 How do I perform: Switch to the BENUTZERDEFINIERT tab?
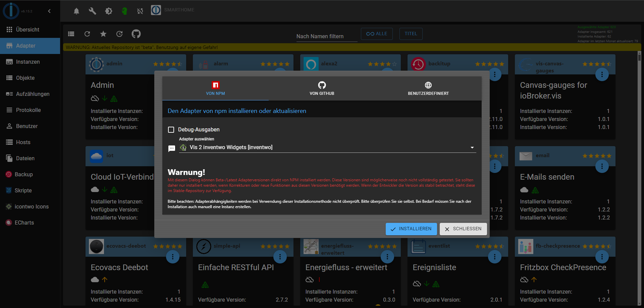(428, 88)
